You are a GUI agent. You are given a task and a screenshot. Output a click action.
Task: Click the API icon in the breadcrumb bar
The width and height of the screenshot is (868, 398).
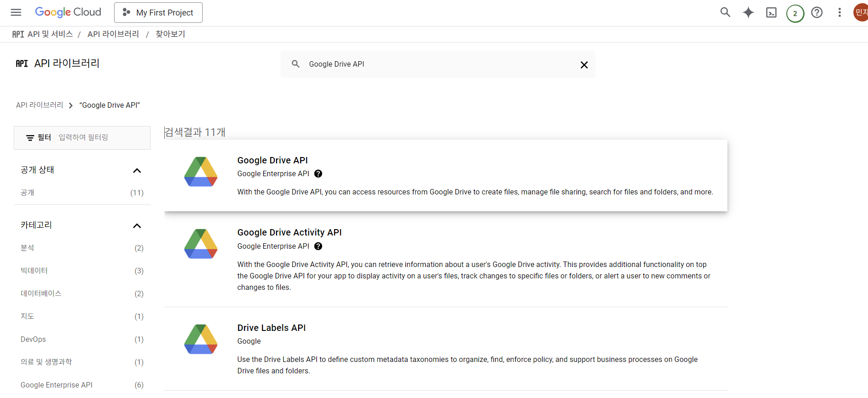tap(18, 34)
